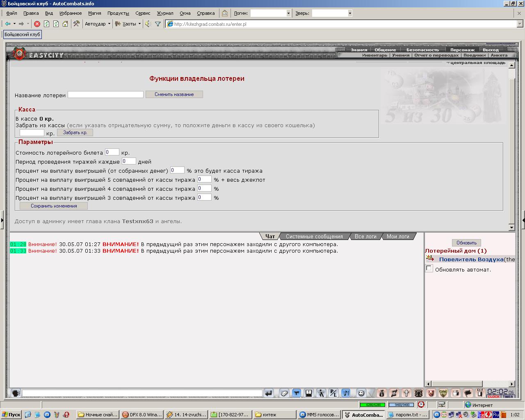Click the money bag icon

tap(381, 393)
